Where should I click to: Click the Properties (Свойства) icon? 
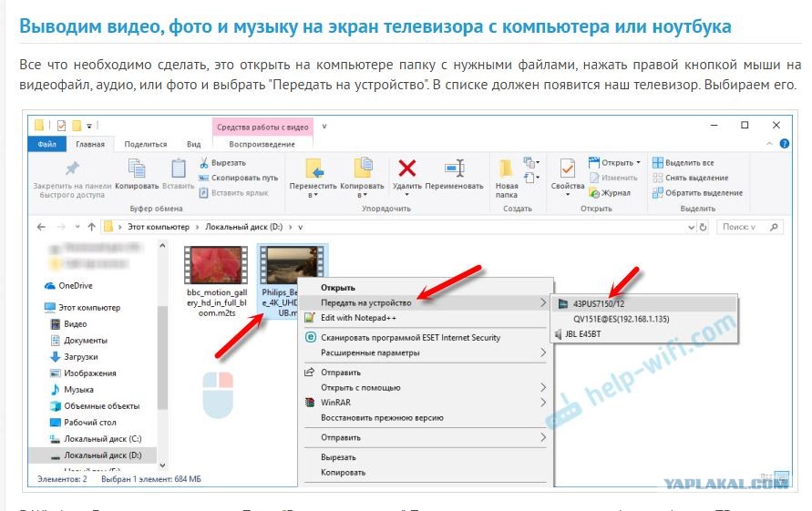point(568,169)
